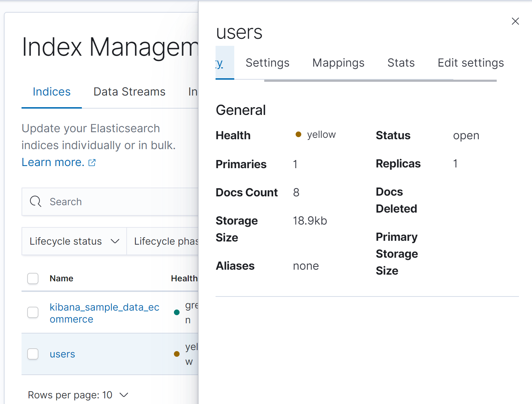Viewport: 532px width, 404px height.
Task: Switch to the Mappings tab
Action: [338, 63]
